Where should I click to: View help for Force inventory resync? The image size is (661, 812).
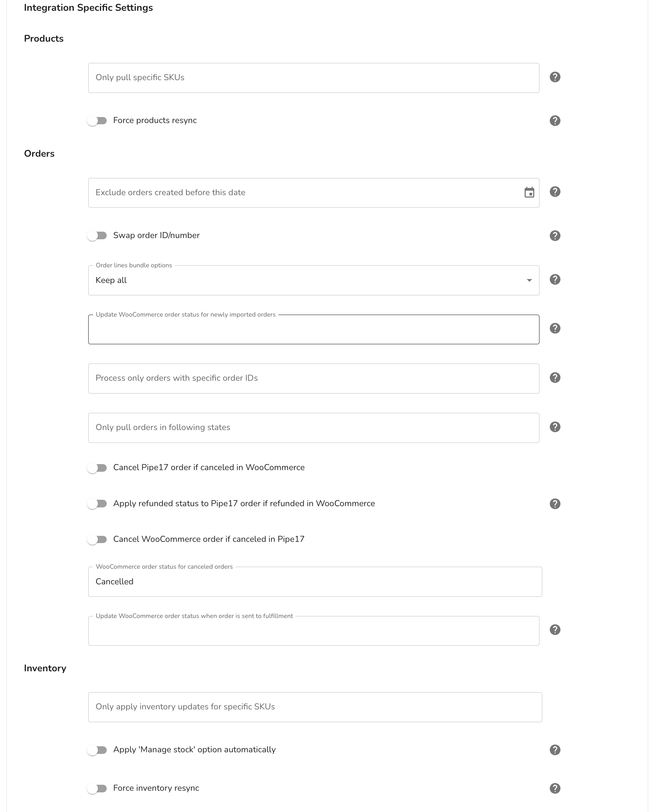[555, 788]
